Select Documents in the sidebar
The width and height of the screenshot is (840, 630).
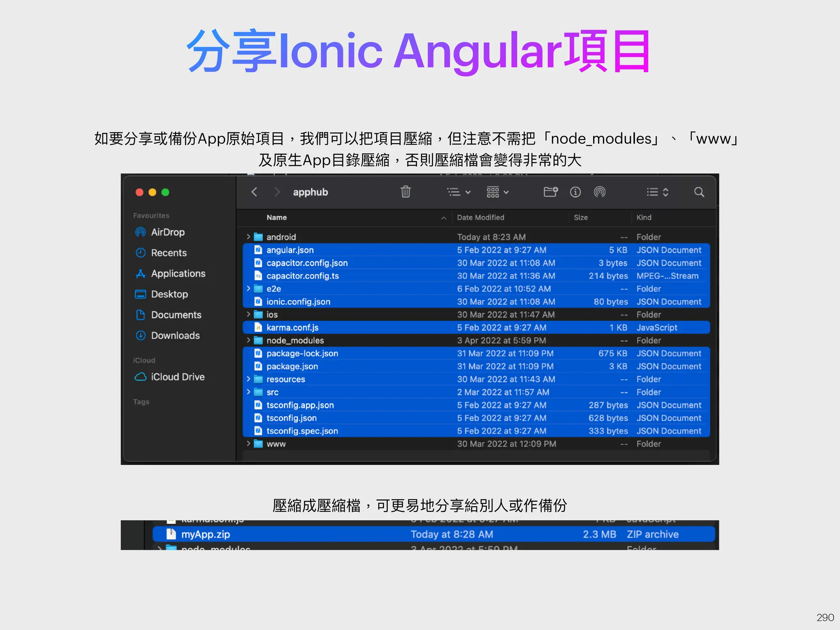(x=169, y=315)
